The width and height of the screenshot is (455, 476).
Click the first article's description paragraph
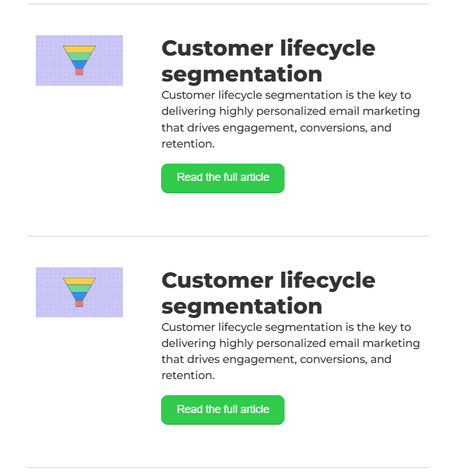click(290, 120)
